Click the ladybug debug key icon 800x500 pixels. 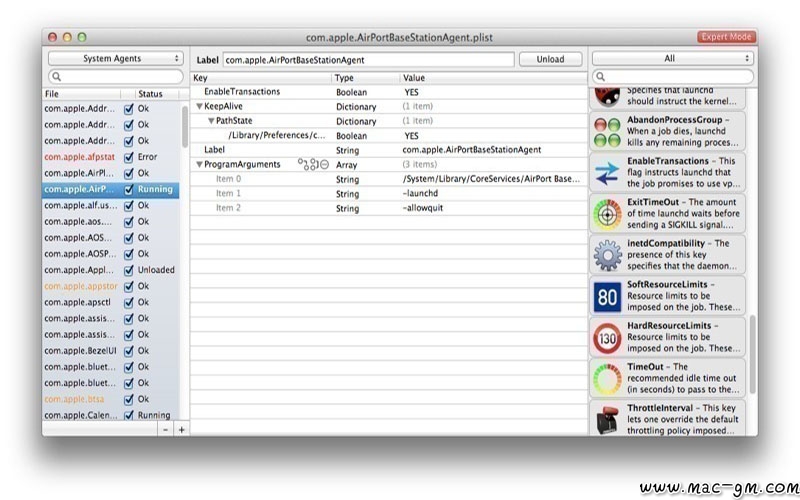point(607,96)
